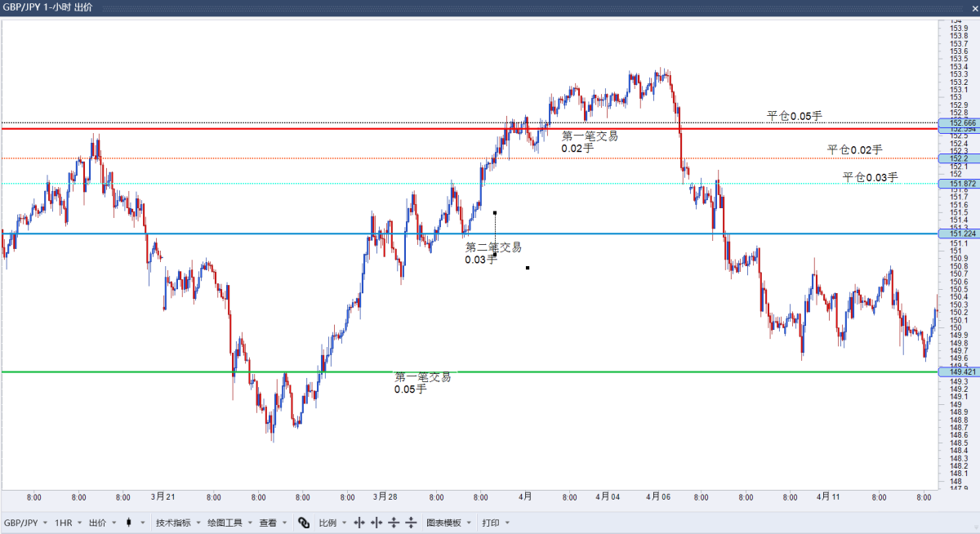The height and width of the screenshot is (534, 980).
Task: Open the 出价 price type dropdown
Action: [101, 523]
